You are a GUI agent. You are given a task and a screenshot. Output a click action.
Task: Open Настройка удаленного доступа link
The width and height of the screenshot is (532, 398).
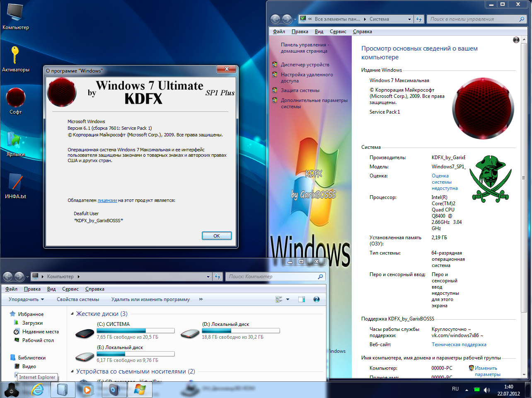pyautogui.click(x=307, y=78)
